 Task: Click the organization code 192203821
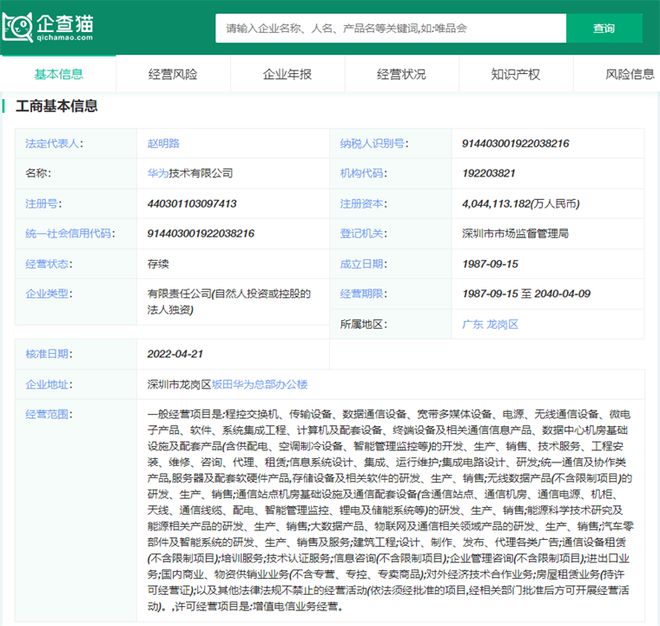click(489, 173)
